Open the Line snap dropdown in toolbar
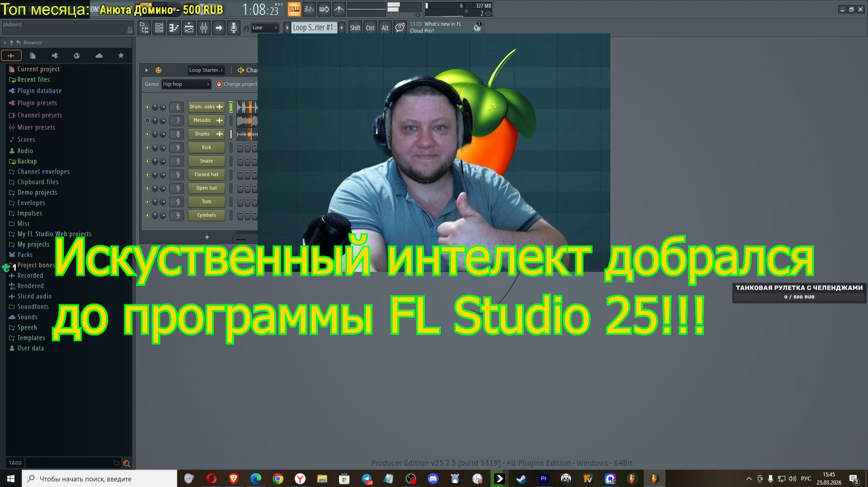Image resolution: width=868 pixels, height=487 pixels. coord(265,28)
